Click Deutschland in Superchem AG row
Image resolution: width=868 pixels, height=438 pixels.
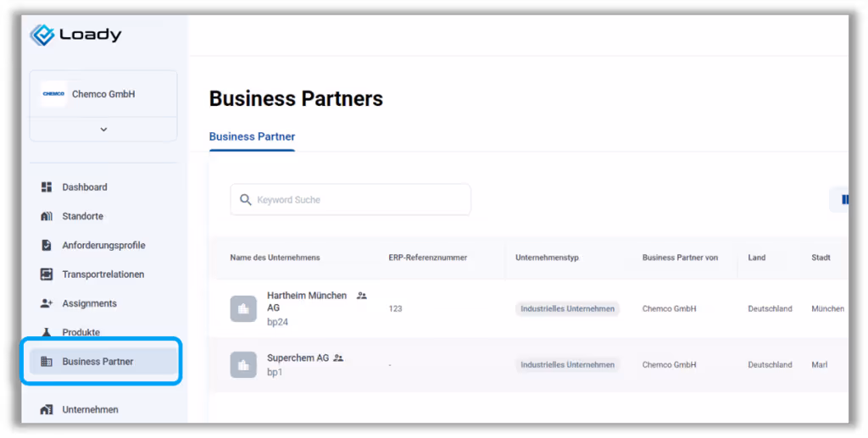tap(770, 365)
